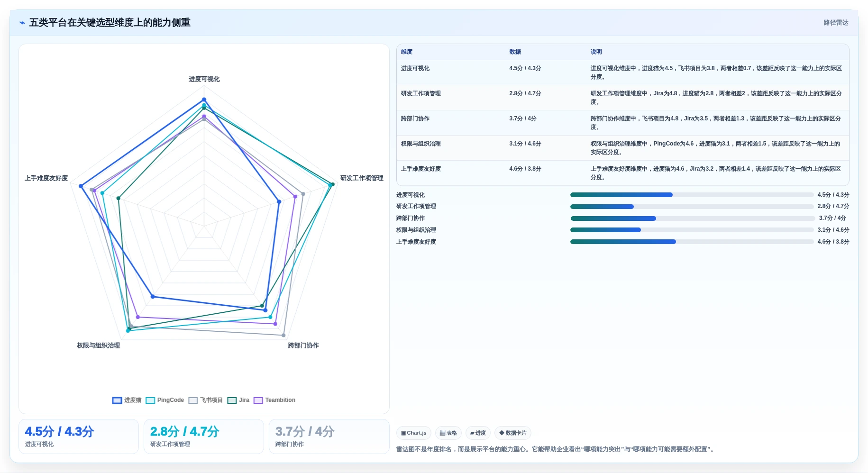Click the radar axis label 权限与组织治理
Image resolution: width=868 pixels, height=473 pixels.
[99, 346]
